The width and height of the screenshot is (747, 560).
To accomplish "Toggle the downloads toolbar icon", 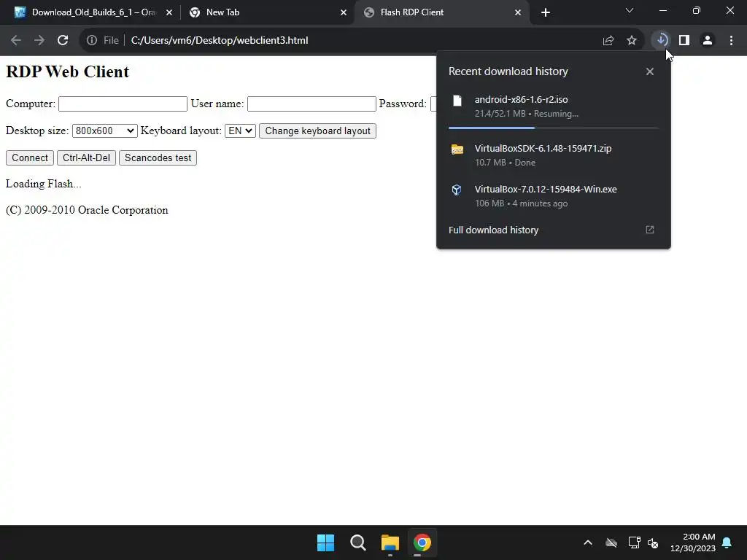I will [661, 40].
